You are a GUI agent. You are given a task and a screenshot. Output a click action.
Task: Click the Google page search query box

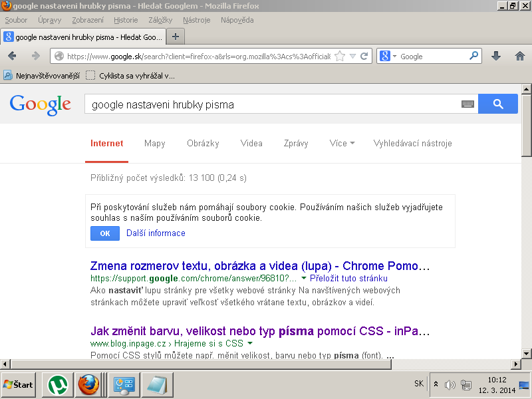[x=273, y=104]
